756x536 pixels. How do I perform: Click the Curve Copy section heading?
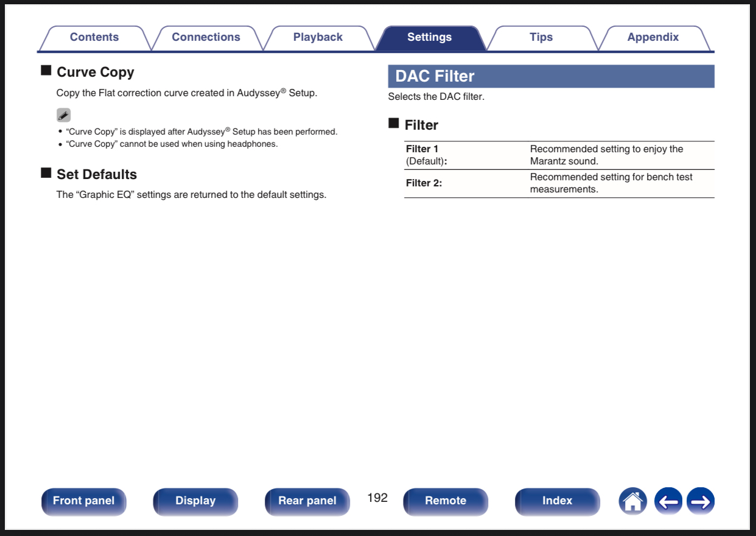(x=95, y=72)
